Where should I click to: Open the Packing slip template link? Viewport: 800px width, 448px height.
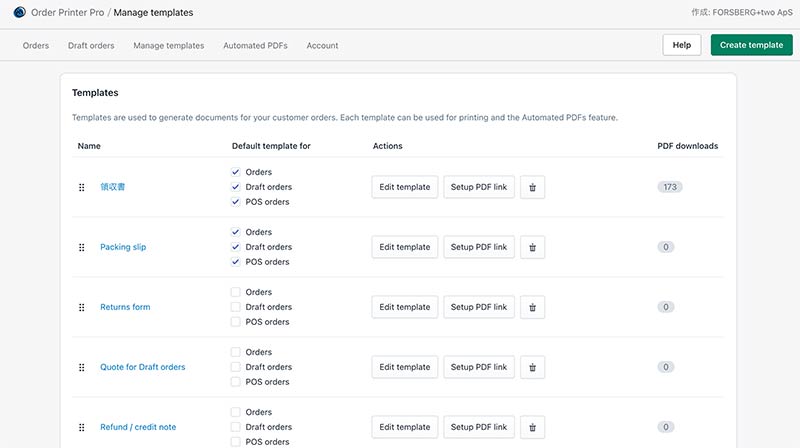coord(123,247)
